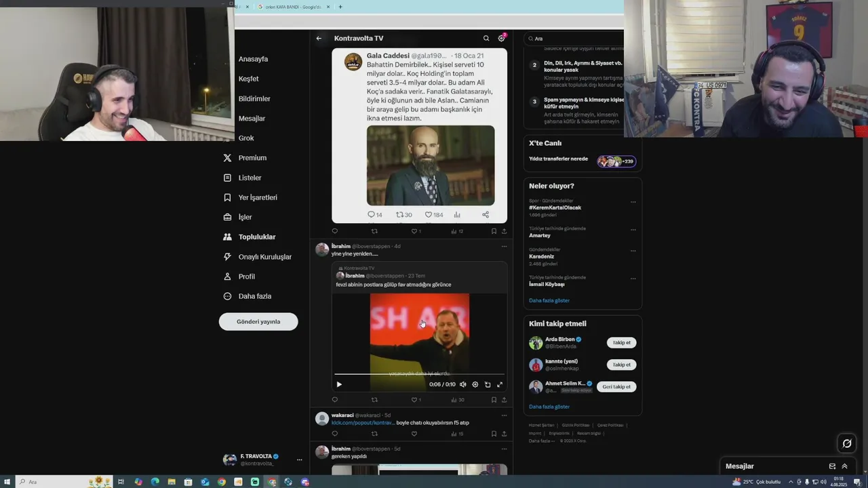Open Bahattin Demirbilek photo in Gala Caddesi tweet
Screen dimensions: 868x488
tap(431, 165)
